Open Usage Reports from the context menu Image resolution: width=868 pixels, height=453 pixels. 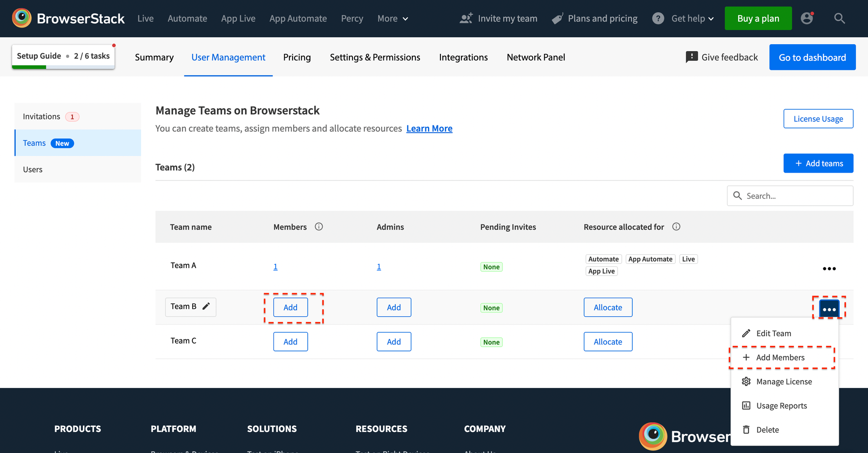[784, 406]
